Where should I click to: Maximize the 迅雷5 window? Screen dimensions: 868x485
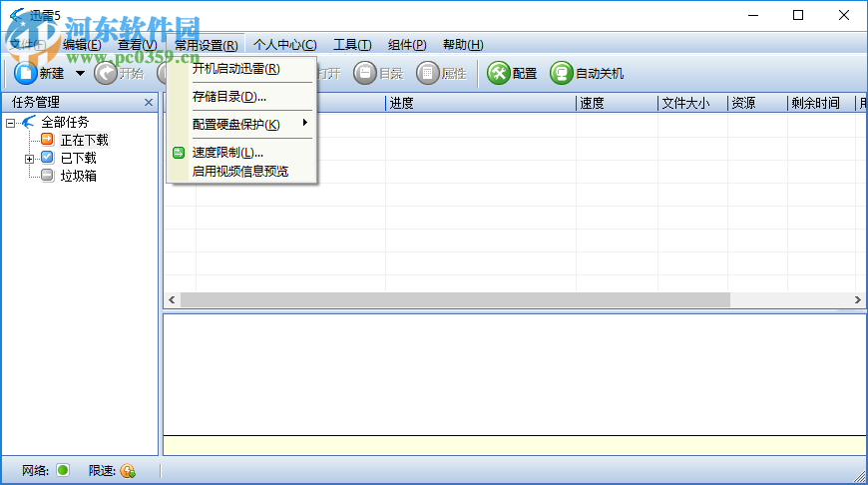[798, 15]
